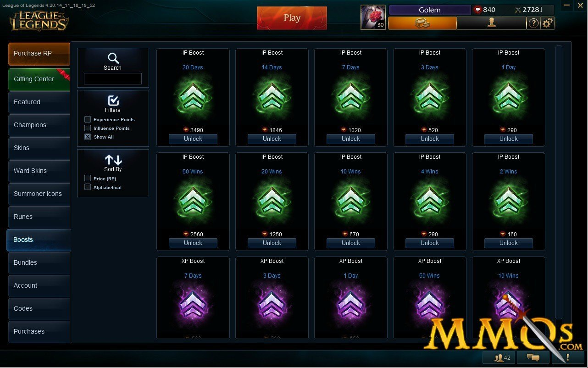Click the help question mark icon

(x=533, y=23)
